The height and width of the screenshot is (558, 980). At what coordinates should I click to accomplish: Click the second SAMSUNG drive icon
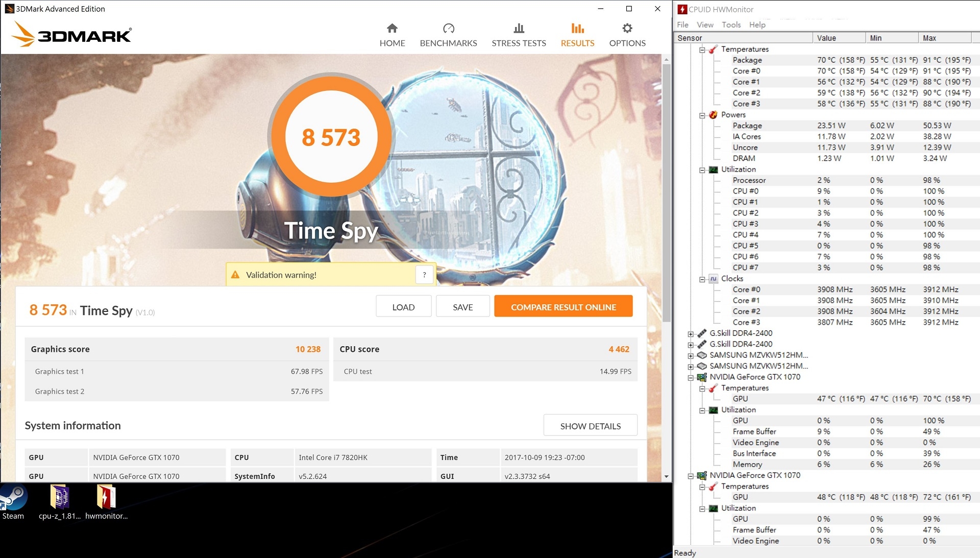pos(702,366)
